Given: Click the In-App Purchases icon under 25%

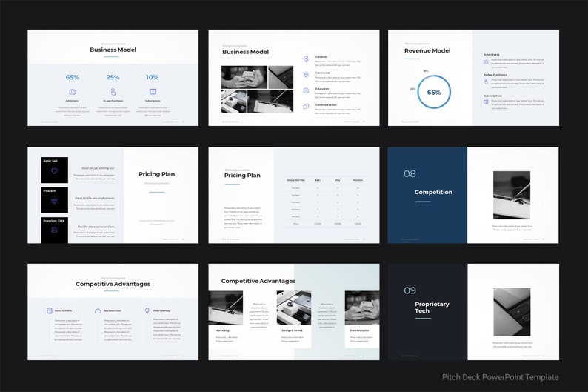Looking at the screenshot, I should (x=113, y=92).
